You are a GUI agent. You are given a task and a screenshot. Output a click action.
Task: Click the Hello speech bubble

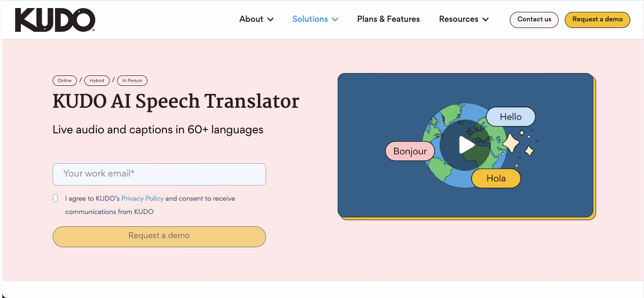point(511,117)
